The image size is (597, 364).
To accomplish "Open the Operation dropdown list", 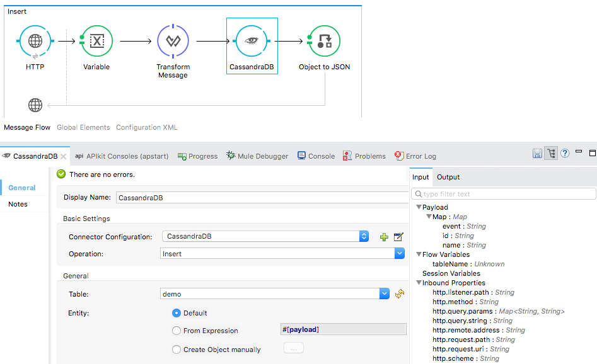I will coord(399,254).
